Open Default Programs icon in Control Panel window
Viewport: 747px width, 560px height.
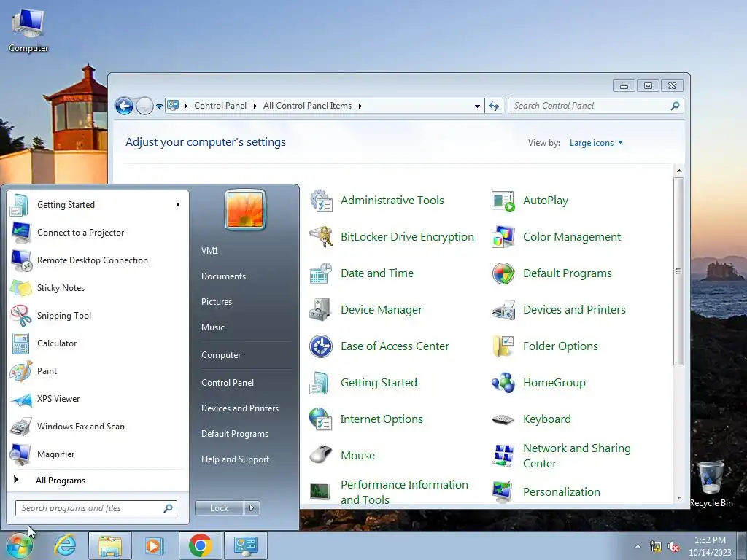tap(503, 273)
